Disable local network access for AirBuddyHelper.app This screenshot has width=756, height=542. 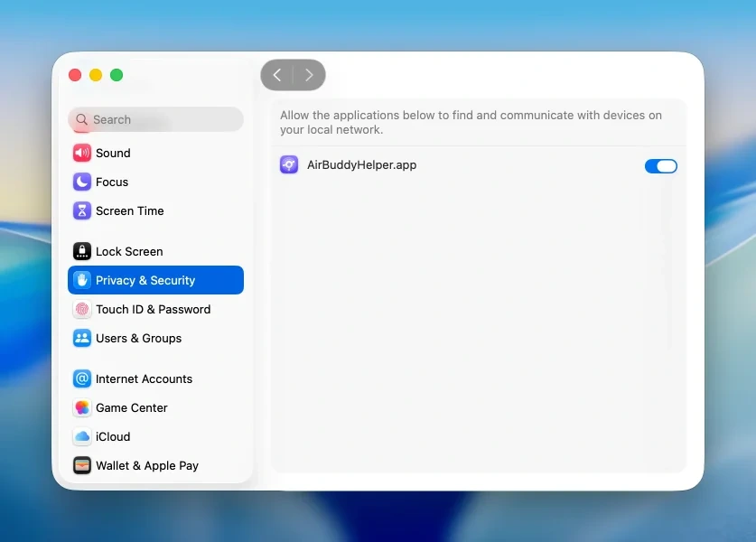[661, 166]
